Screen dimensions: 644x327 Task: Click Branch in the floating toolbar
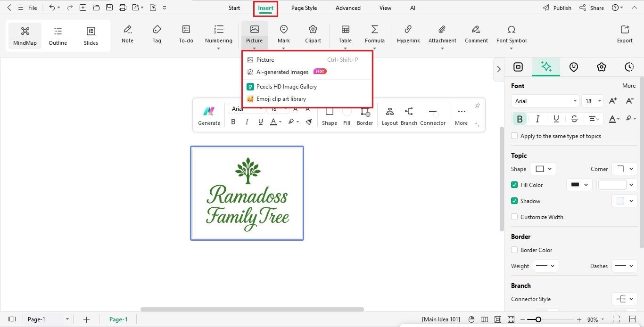[x=409, y=116]
